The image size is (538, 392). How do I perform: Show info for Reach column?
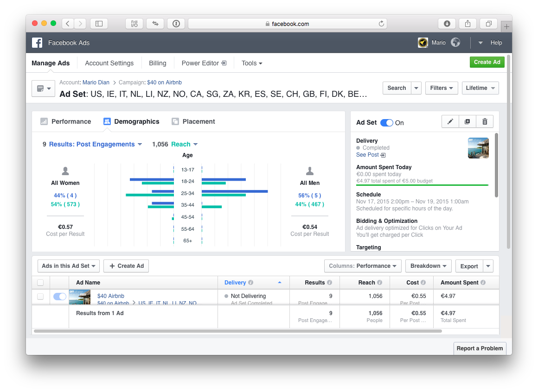tap(379, 282)
